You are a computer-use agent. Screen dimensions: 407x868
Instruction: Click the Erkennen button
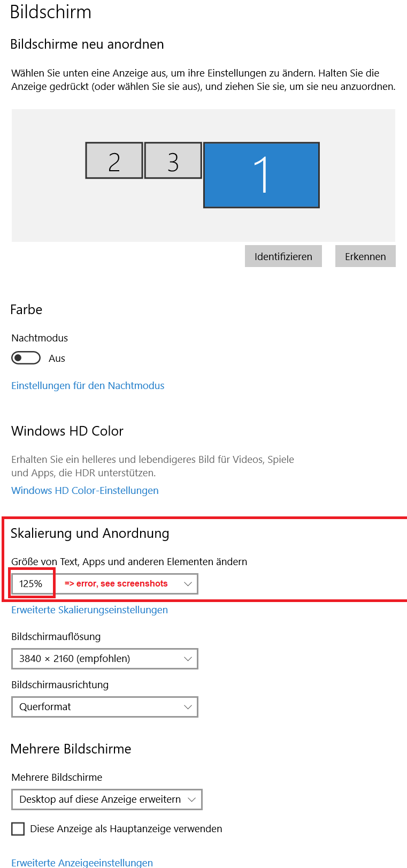coord(365,256)
